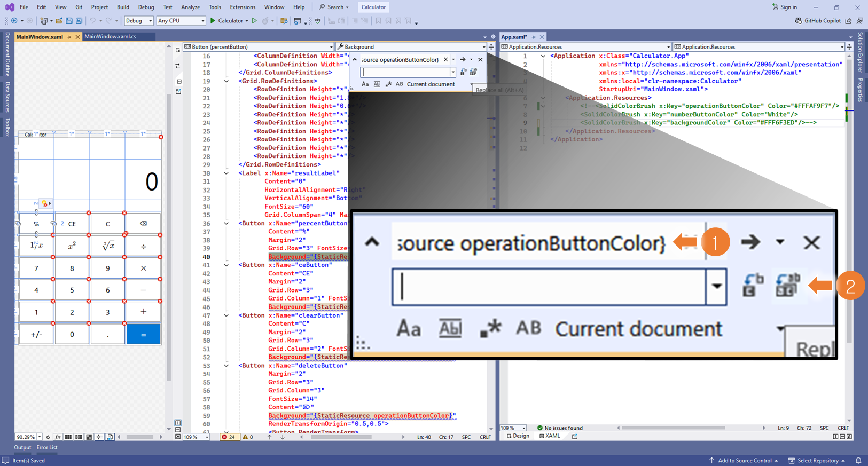868x466 pixels.
Task: Collapse the replace row with the chevron
Action: tap(355, 60)
